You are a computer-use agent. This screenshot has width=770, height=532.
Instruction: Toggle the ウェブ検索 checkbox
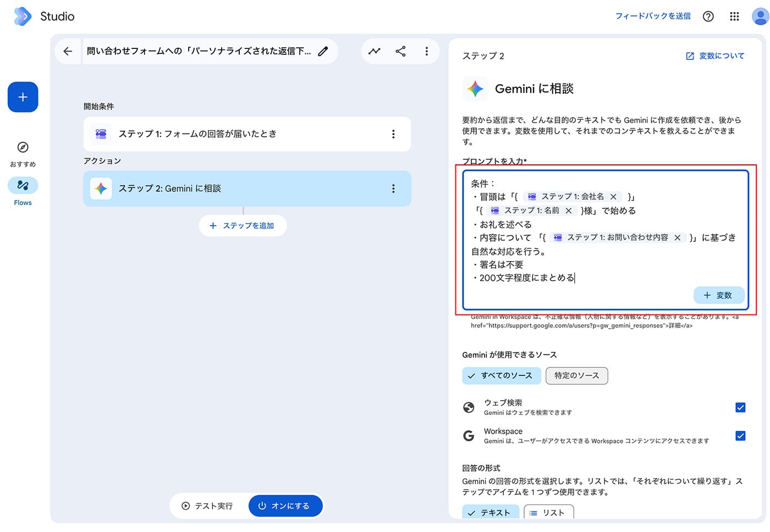tap(740, 407)
